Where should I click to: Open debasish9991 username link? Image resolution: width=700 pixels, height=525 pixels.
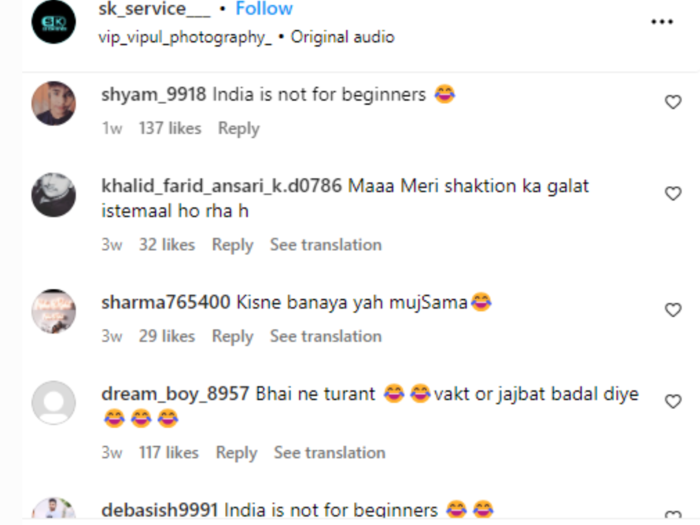(159, 510)
